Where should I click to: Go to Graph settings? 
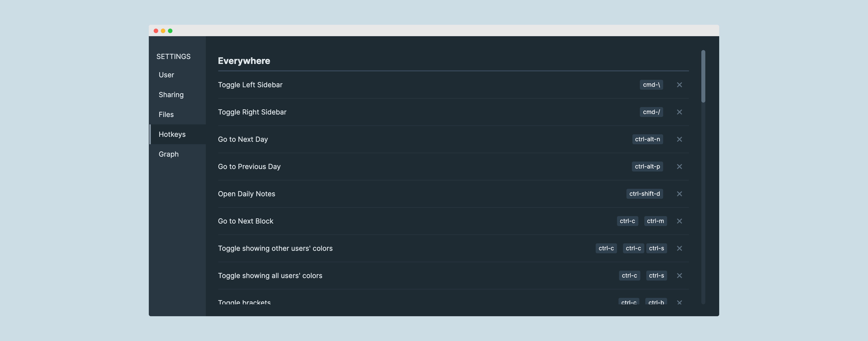(168, 154)
